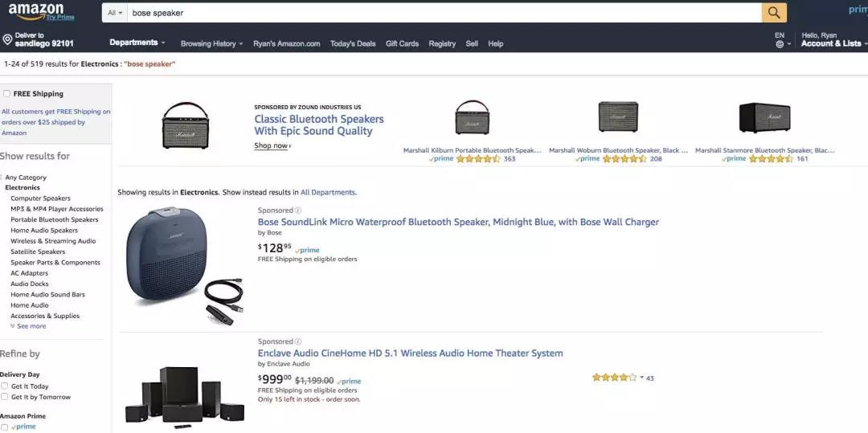This screenshot has width=868, height=433.
Task: Expand See more categories in sidebar
Action: click(x=28, y=326)
